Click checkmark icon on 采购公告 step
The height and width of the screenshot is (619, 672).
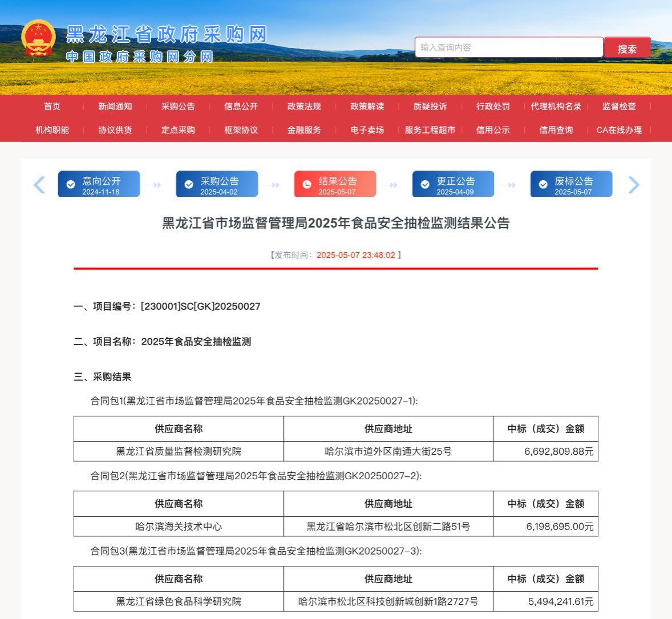189,184
